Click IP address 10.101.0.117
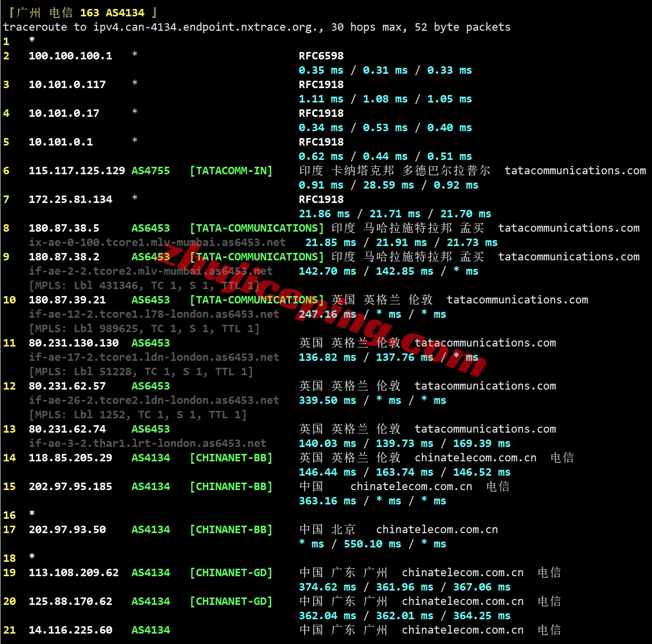652x644 pixels. coord(67,85)
